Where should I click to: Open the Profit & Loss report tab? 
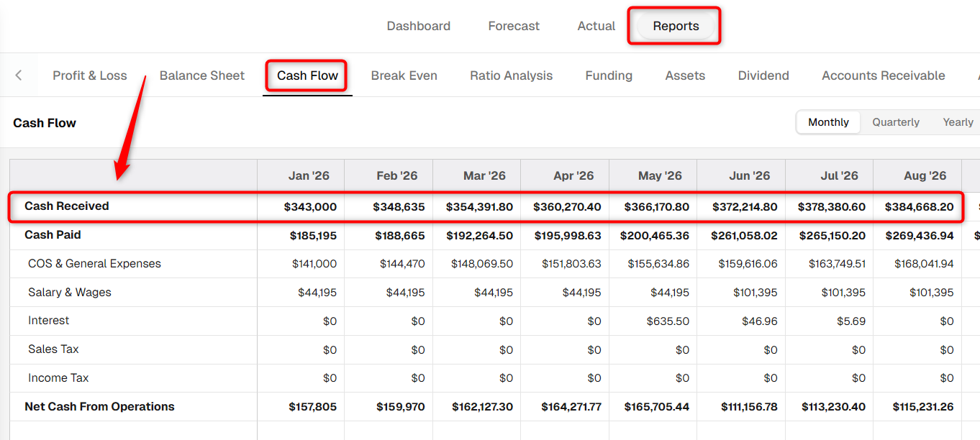[90, 75]
